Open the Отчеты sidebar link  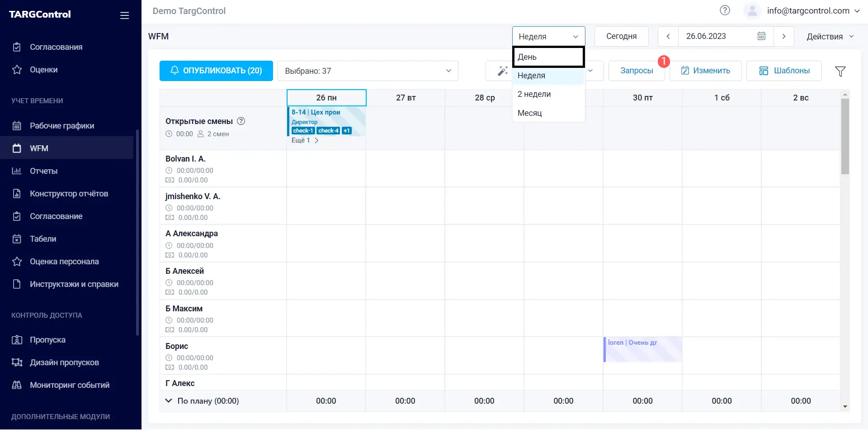coord(67,171)
